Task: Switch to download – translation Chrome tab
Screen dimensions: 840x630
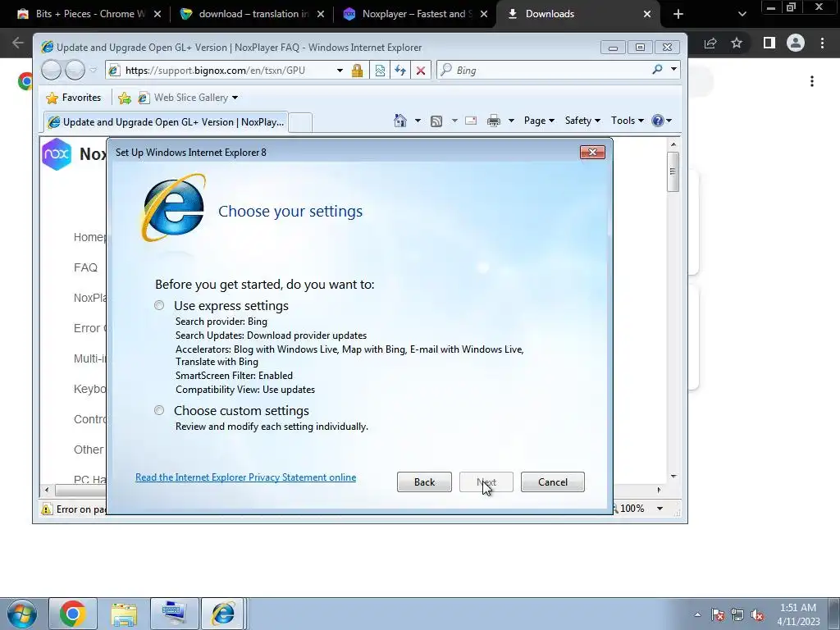Action: pyautogui.click(x=251, y=14)
